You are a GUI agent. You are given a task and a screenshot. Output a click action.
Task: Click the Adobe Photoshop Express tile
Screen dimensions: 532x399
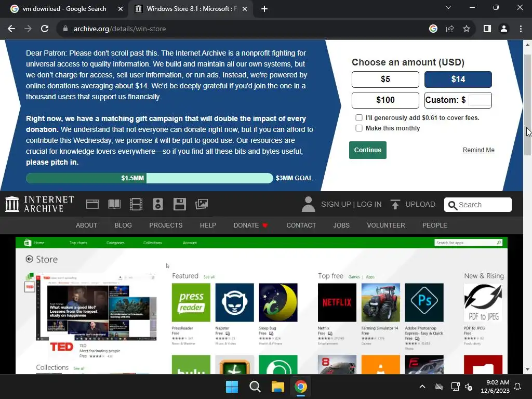coord(424,303)
